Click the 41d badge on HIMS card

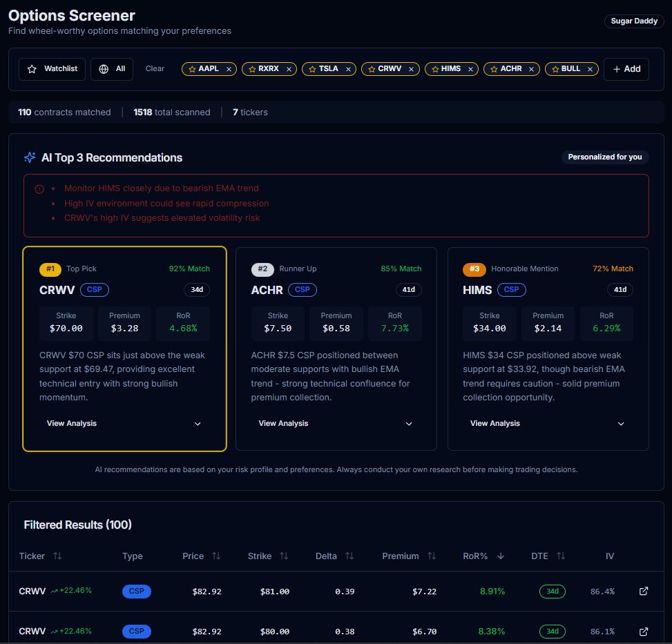point(620,290)
